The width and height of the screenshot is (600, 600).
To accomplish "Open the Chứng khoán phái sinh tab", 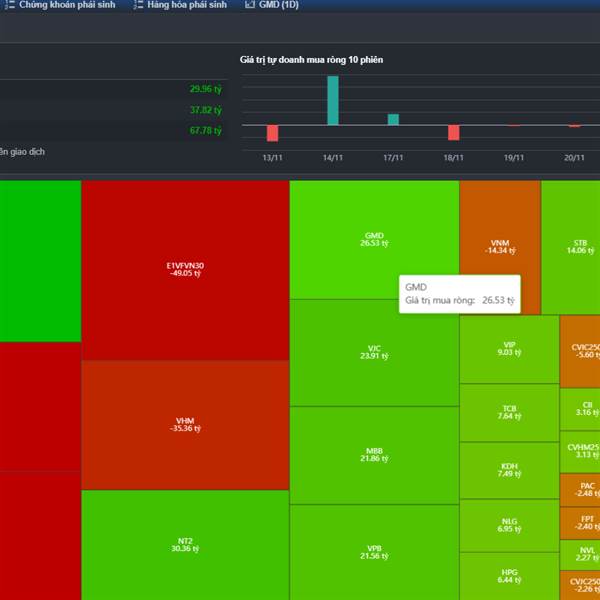I will click(67, 5).
